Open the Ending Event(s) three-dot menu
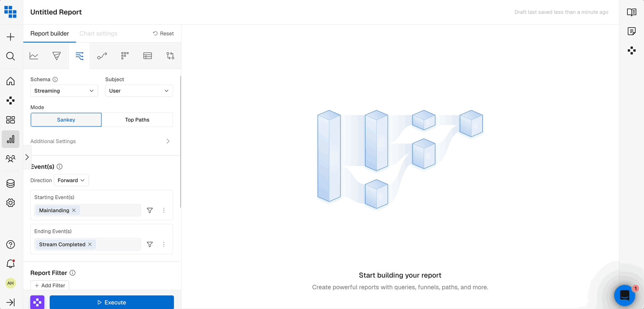The image size is (644, 309). [x=164, y=244]
